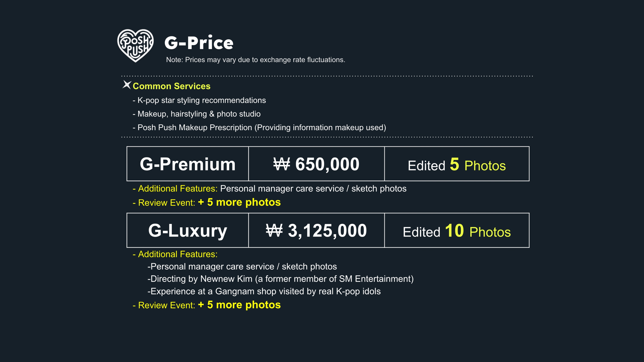
Task: Click the first + 5 more photos text
Action: tap(239, 202)
